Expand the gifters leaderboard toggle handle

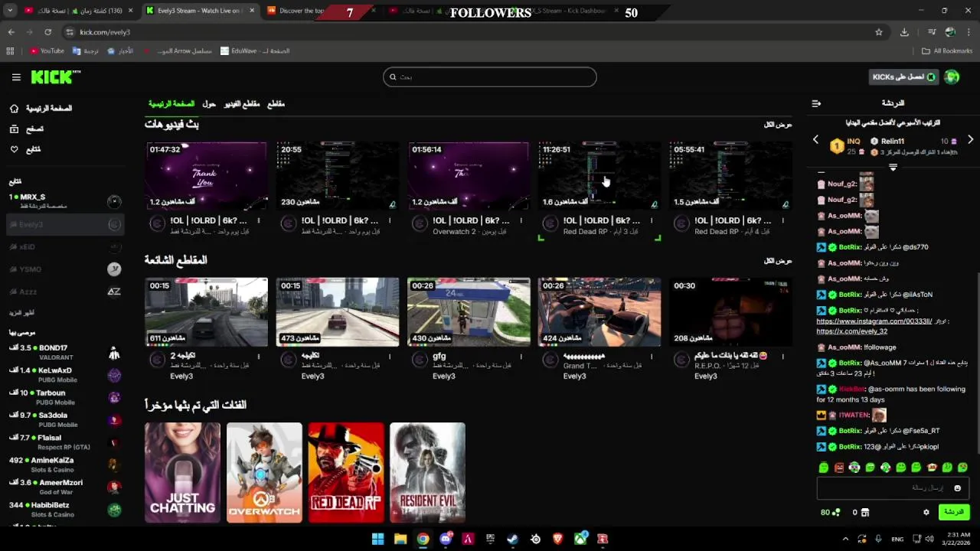(x=893, y=167)
